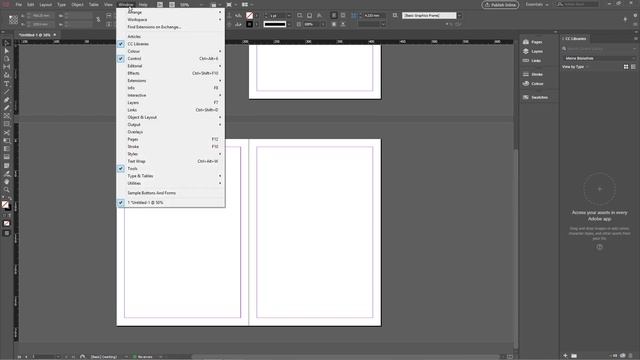Image resolution: width=640 pixels, height=360 pixels.
Task: Select the Page tool
Action: pos(7,59)
